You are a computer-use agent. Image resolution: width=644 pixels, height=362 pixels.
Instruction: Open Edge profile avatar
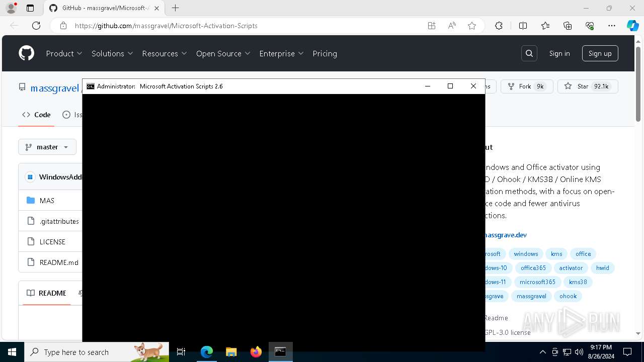[x=11, y=8]
